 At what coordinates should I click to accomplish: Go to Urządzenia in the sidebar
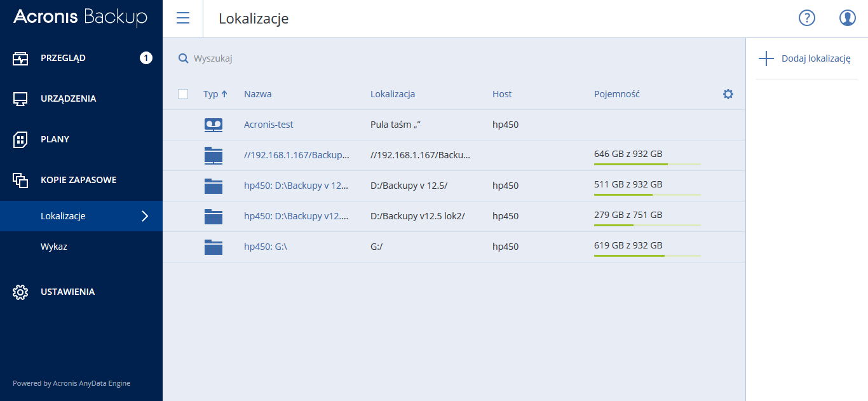(x=68, y=99)
